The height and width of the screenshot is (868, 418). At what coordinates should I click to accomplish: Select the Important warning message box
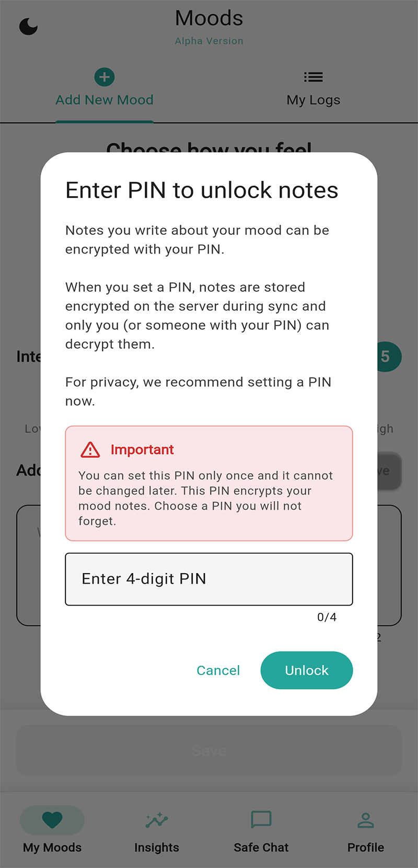coord(209,483)
